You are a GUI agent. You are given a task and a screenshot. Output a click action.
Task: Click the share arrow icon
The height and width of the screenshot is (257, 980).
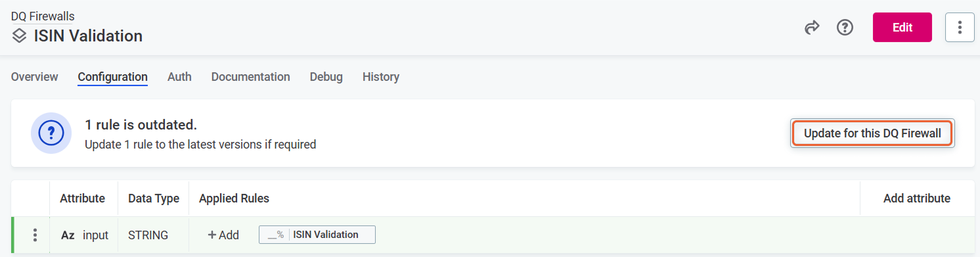coord(813,28)
